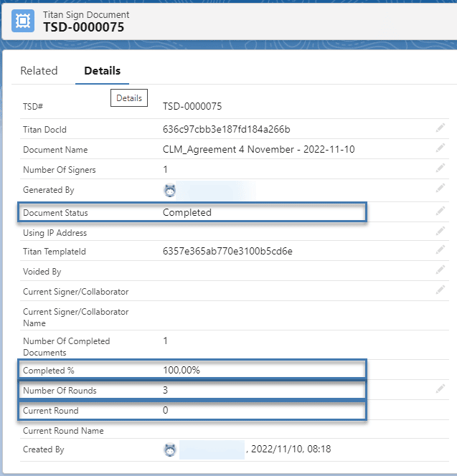This screenshot has height=476, width=457.
Task: Edit Number Of Signers pencil icon
Action: tap(440, 168)
